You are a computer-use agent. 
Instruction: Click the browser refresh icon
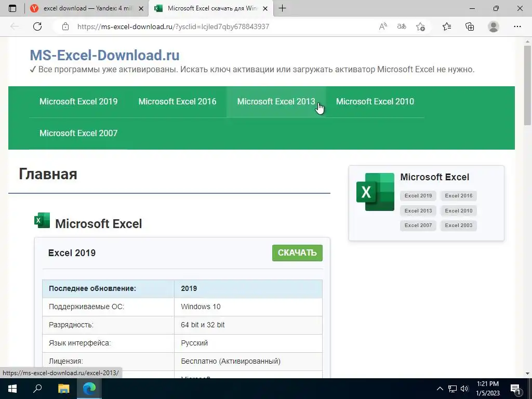(x=37, y=26)
